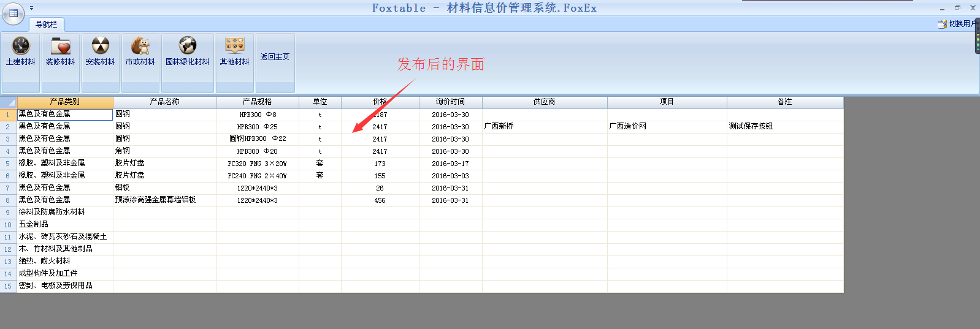Click the 涂料及防腐防水材料 category cell
Screen dimensions: 980x329
65,213
